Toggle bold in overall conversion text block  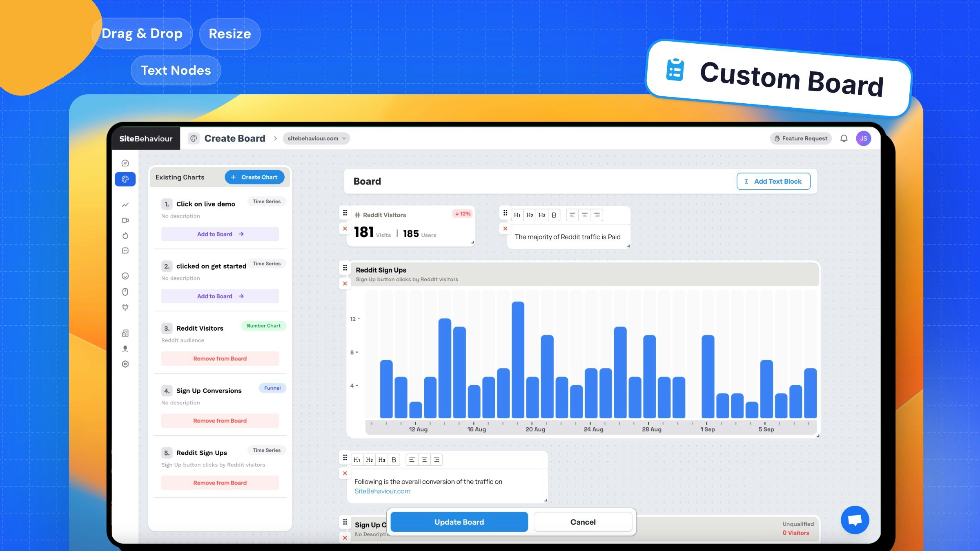tap(394, 460)
